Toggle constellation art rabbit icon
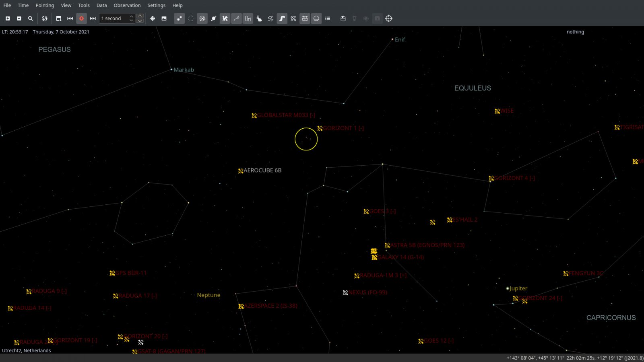This screenshot has width=644, height=362. (259, 19)
